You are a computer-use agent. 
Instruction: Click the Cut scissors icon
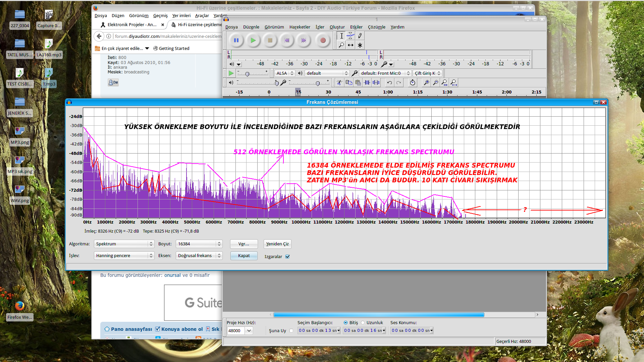pyautogui.click(x=339, y=82)
